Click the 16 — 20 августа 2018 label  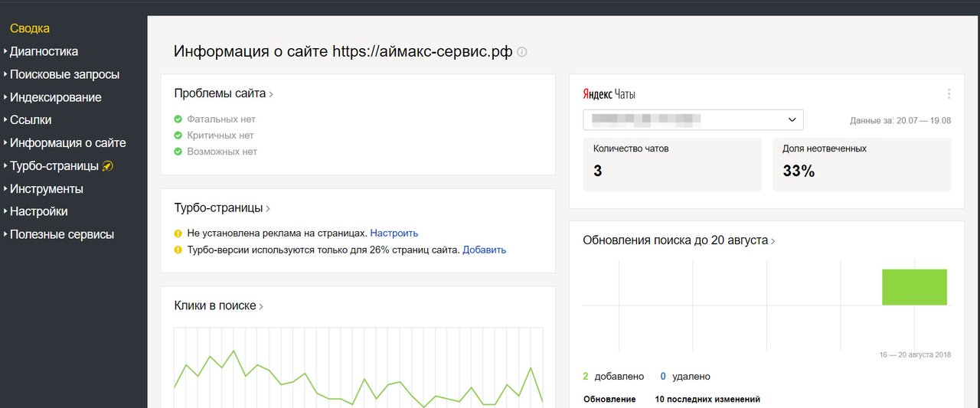pyautogui.click(x=915, y=354)
